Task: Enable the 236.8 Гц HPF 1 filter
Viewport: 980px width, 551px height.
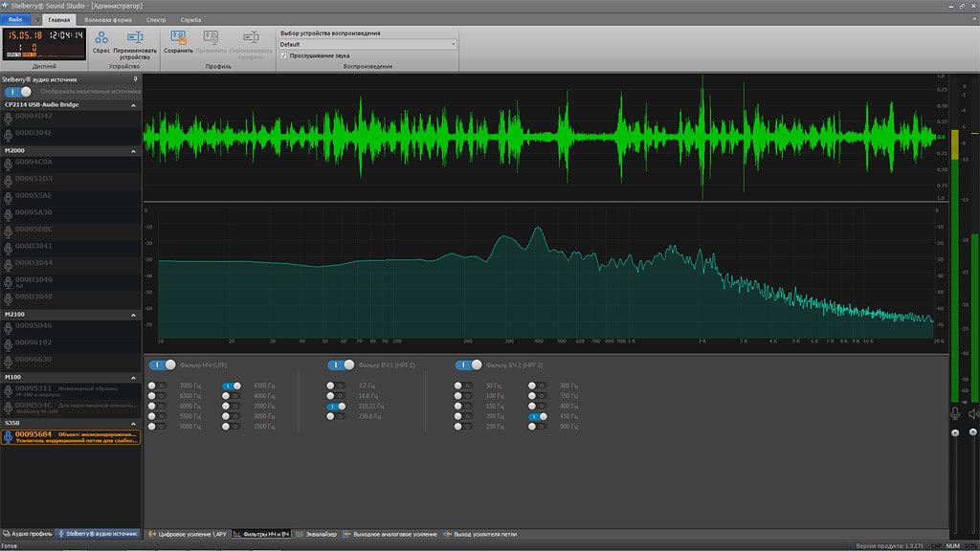Action: [x=336, y=417]
